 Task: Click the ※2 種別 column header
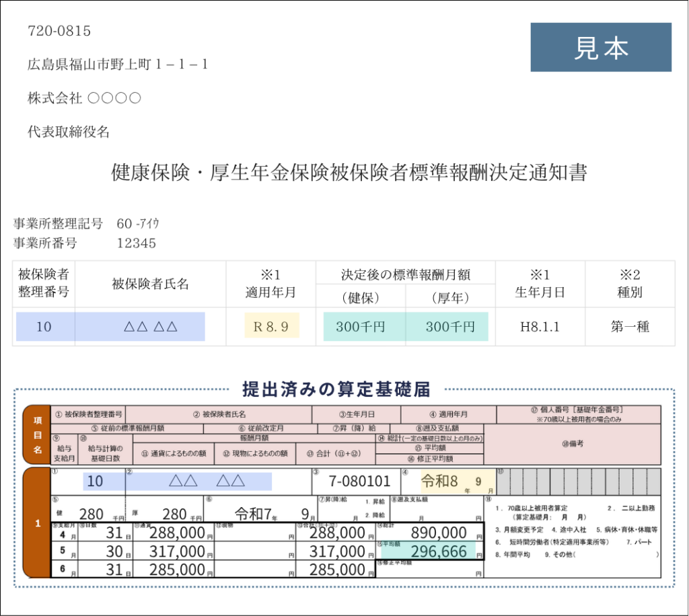[x=630, y=284]
